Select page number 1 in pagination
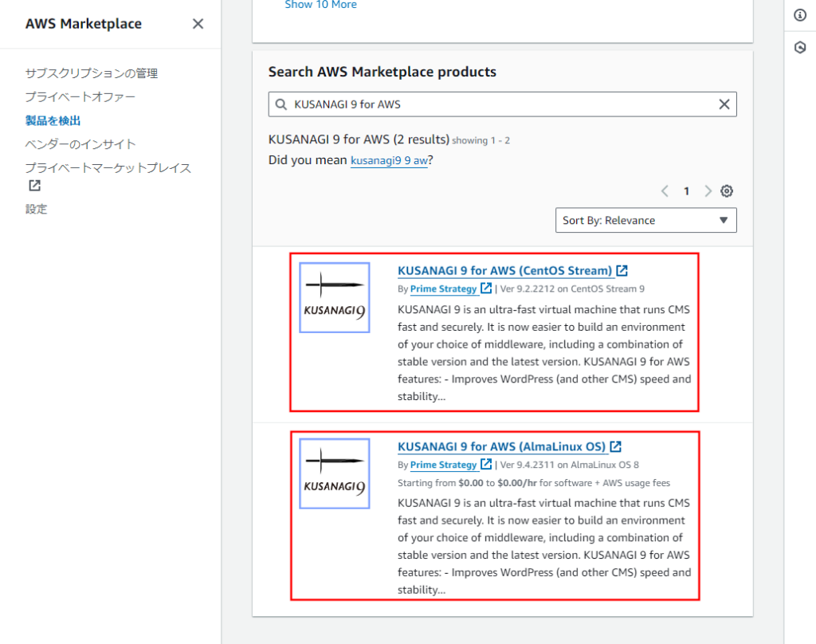816x644 pixels. pos(686,191)
